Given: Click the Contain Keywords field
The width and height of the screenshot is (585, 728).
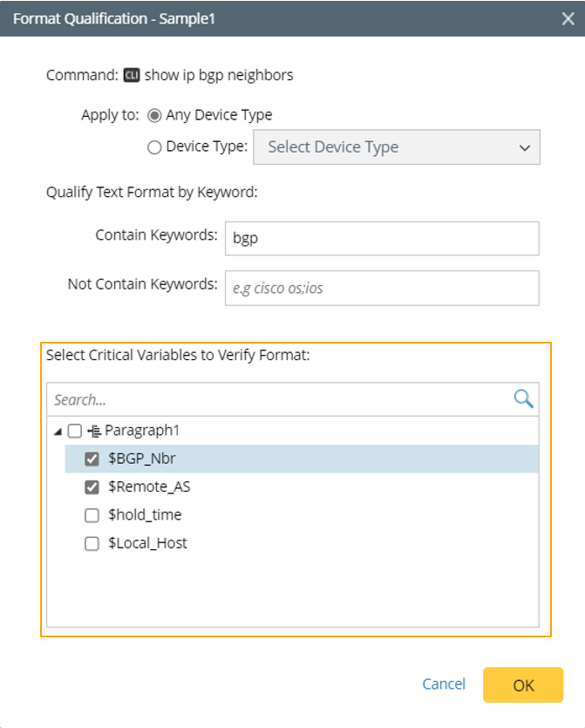Looking at the screenshot, I should coord(382,238).
